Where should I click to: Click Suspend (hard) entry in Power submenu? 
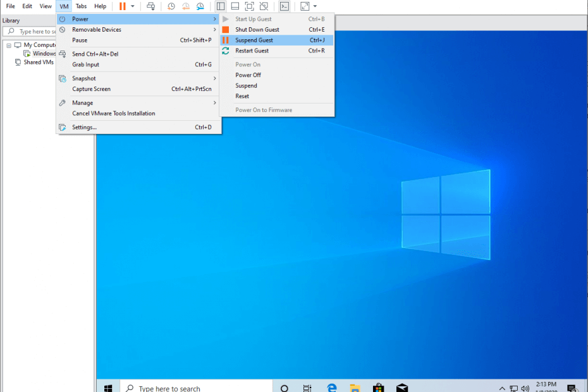[277, 85]
